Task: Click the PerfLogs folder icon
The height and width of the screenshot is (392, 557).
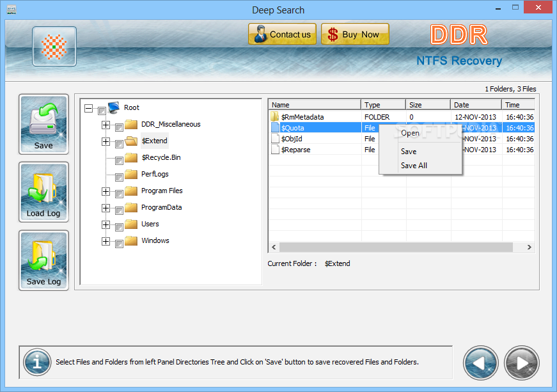Action: click(x=131, y=174)
